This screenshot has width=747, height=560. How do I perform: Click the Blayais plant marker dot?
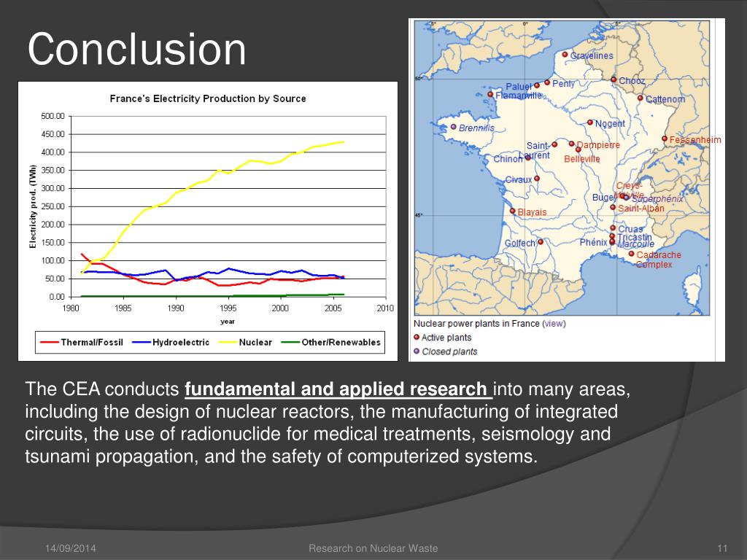513,211
